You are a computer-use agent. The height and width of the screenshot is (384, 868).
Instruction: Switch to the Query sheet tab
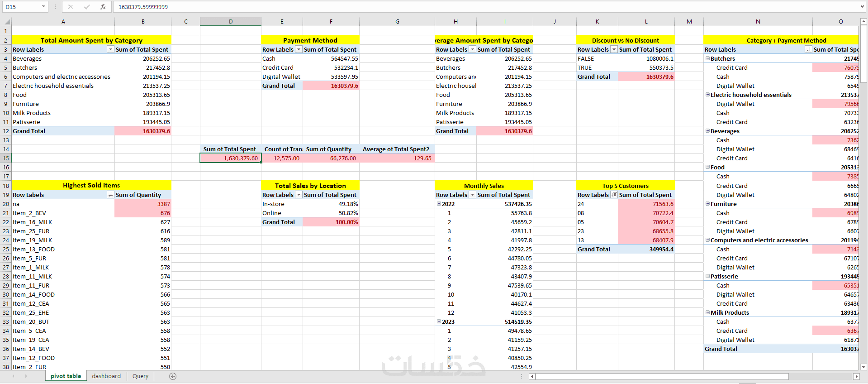click(140, 376)
